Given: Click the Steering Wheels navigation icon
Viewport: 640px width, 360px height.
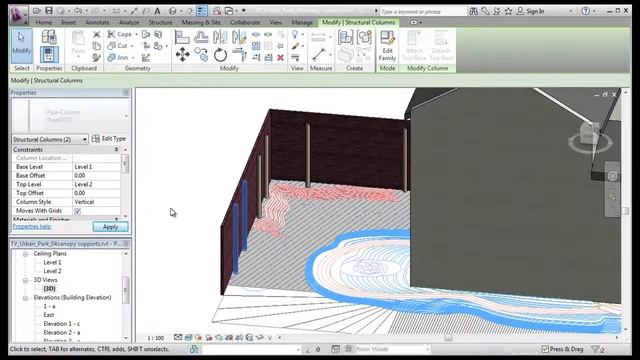Looking at the screenshot, I should click(x=612, y=176).
